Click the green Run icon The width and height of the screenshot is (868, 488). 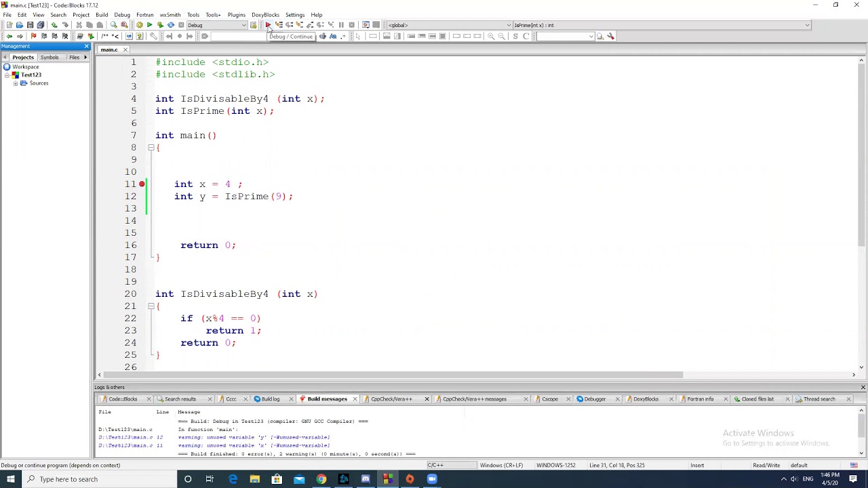click(x=149, y=25)
